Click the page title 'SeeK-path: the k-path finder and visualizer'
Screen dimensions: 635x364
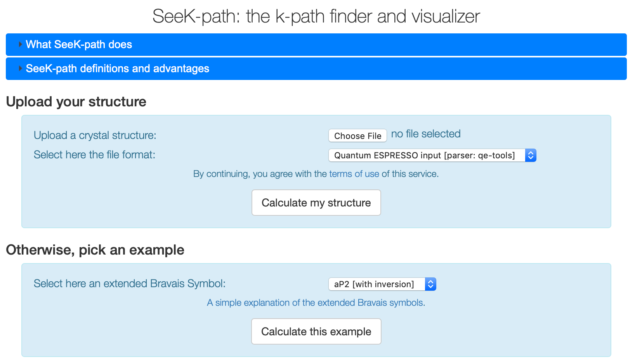pyautogui.click(x=317, y=16)
